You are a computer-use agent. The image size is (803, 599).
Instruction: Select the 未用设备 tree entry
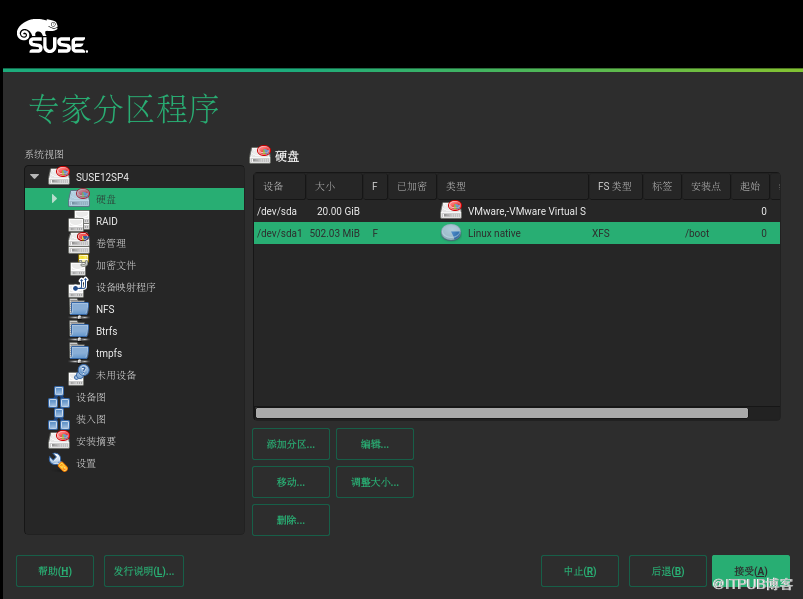click(x=116, y=375)
